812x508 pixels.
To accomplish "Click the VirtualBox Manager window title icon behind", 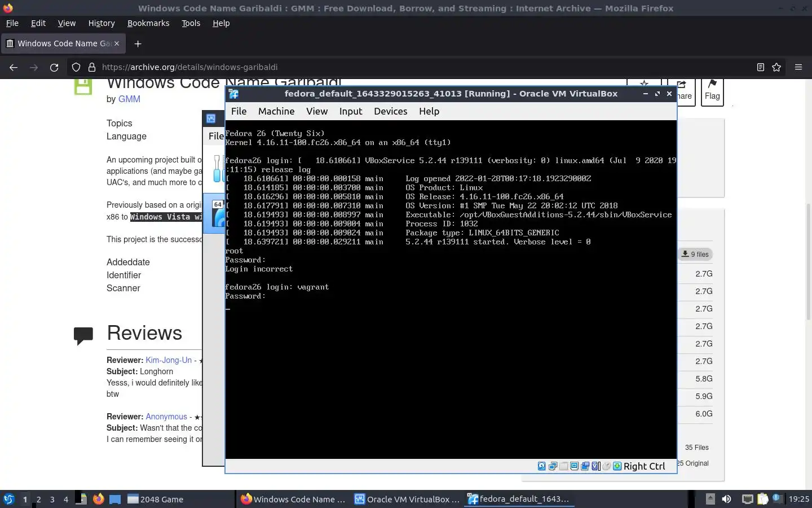I will coord(211,119).
